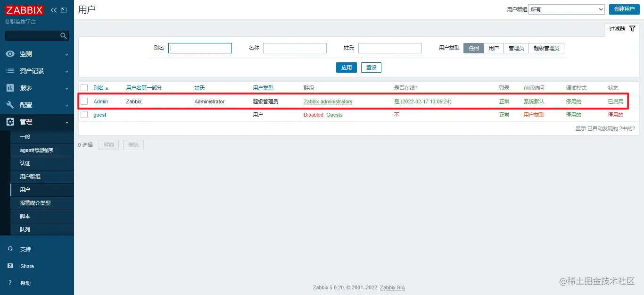This screenshot has height=295, width=644.
Task: Click the search magnifier icon
Action: (x=64, y=36)
